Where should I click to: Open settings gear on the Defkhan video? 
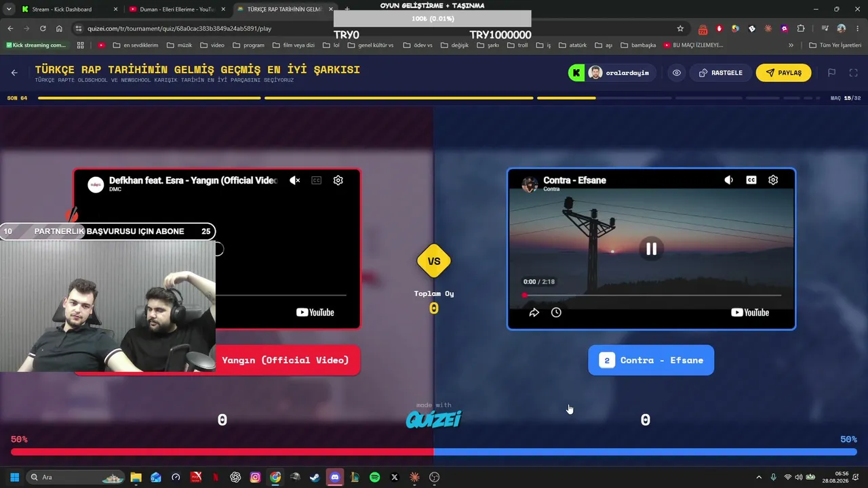pos(338,180)
